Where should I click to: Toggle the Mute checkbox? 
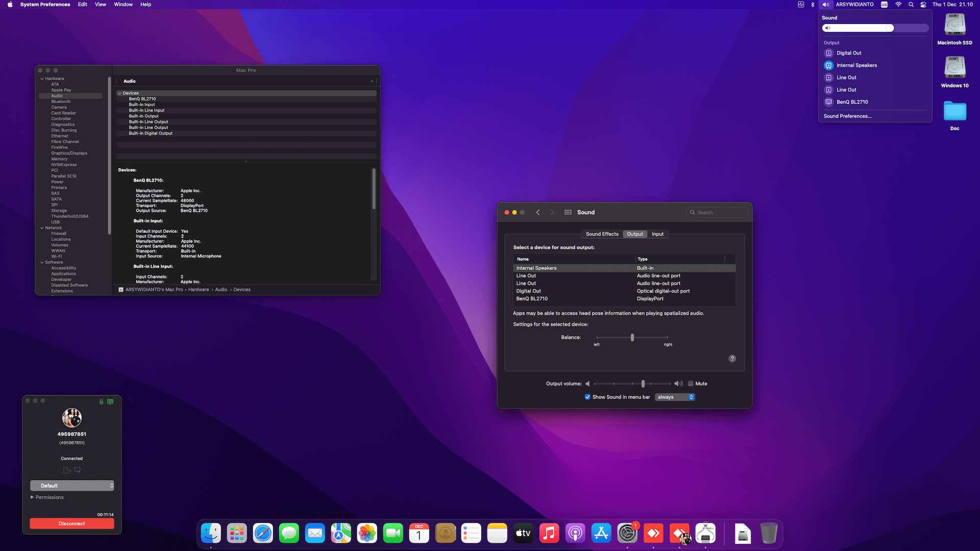(x=691, y=384)
